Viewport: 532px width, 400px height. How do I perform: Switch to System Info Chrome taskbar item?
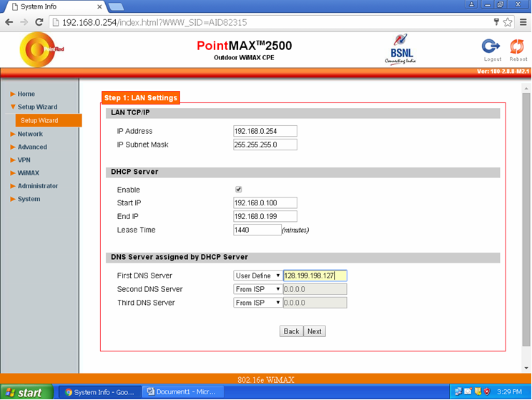pyautogui.click(x=100, y=392)
